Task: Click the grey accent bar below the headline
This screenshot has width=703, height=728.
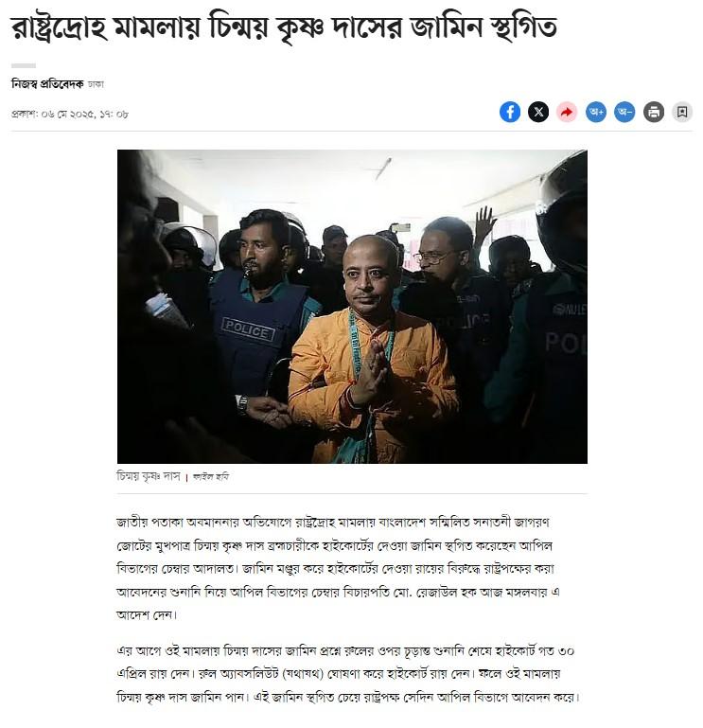Action: tap(24, 65)
